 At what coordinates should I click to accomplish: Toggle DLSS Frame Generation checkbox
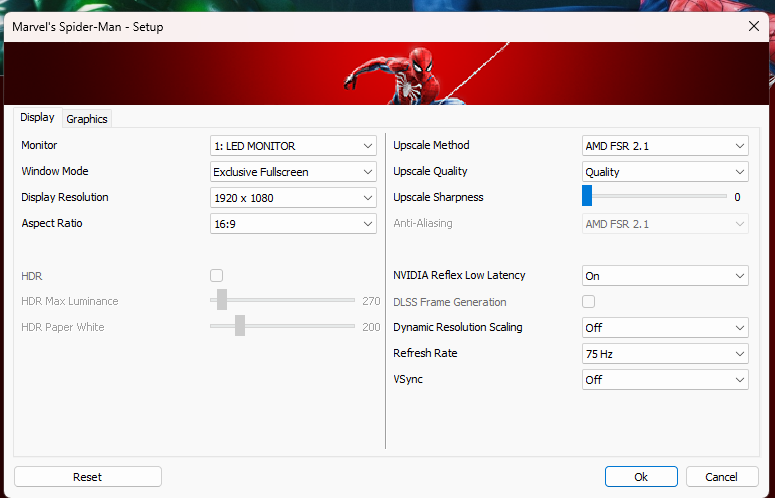(588, 301)
